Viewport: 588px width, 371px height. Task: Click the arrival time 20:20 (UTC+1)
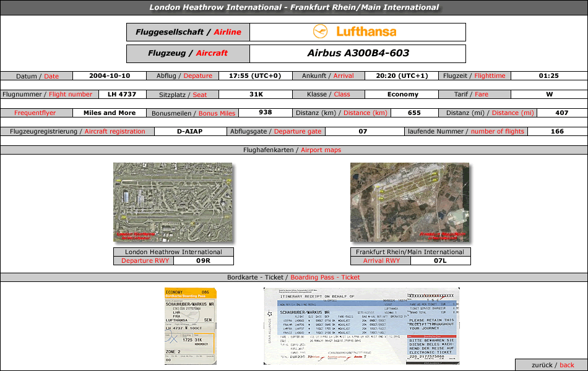point(402,75)
